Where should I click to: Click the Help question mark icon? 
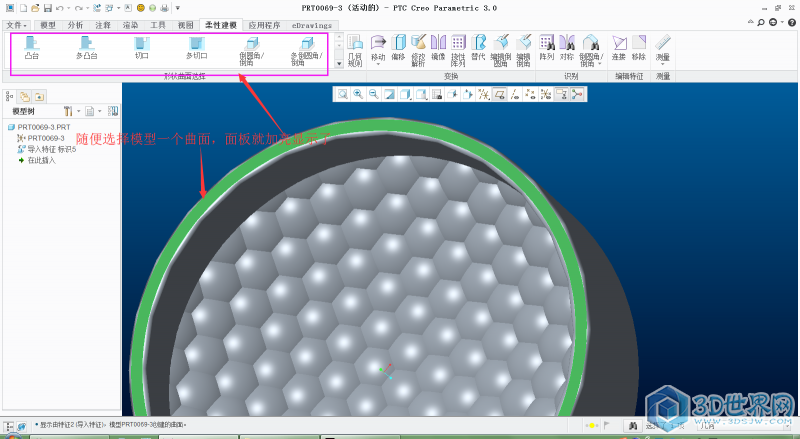[792, 22]
